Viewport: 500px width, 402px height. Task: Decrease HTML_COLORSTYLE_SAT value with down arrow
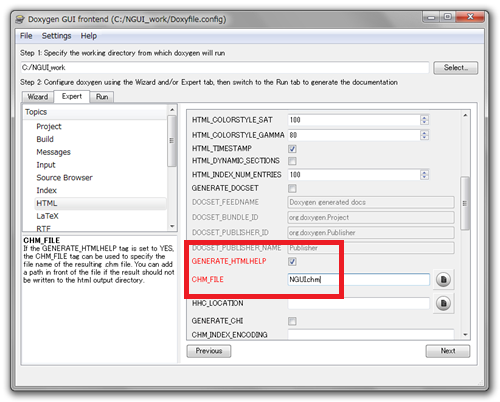(424, 122)
